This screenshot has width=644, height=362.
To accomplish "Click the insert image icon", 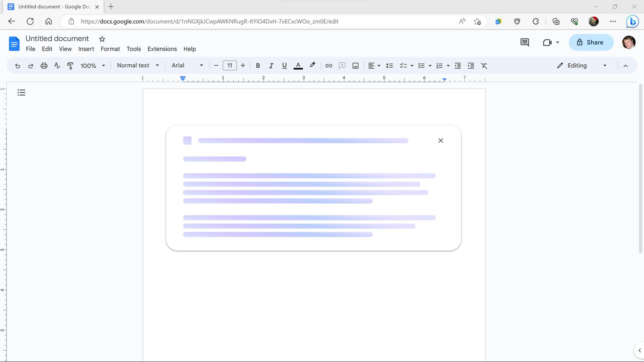I will click(355, 66).
